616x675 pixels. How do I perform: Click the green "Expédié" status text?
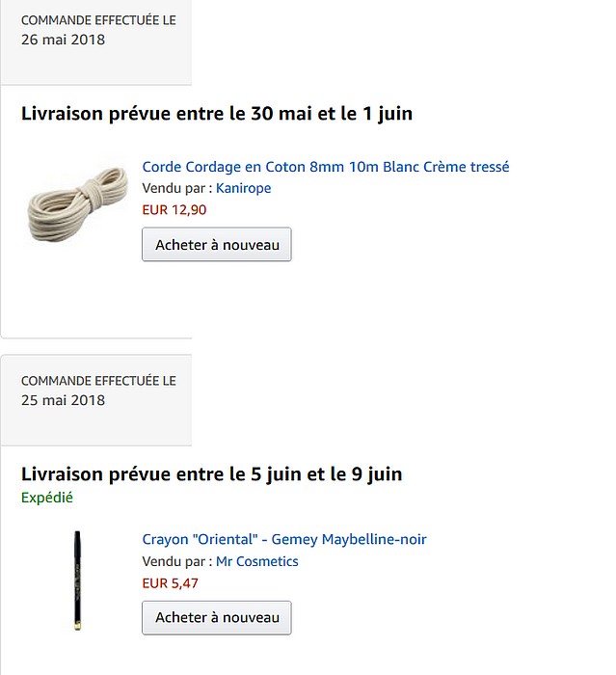[x=47, y=498]
